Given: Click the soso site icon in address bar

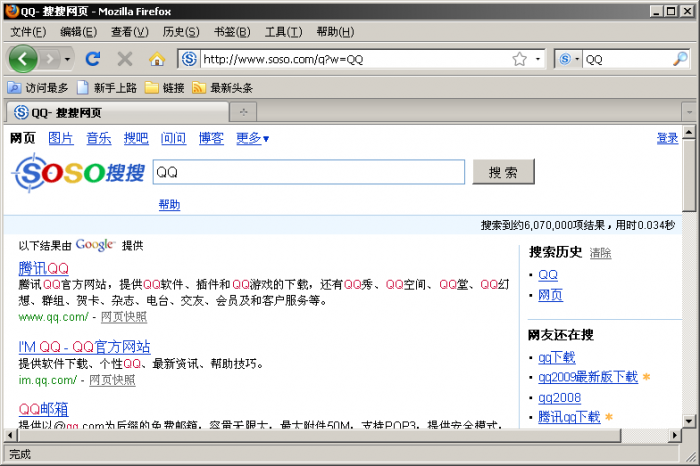Looking at the screenshot, I should coord(189,59).
